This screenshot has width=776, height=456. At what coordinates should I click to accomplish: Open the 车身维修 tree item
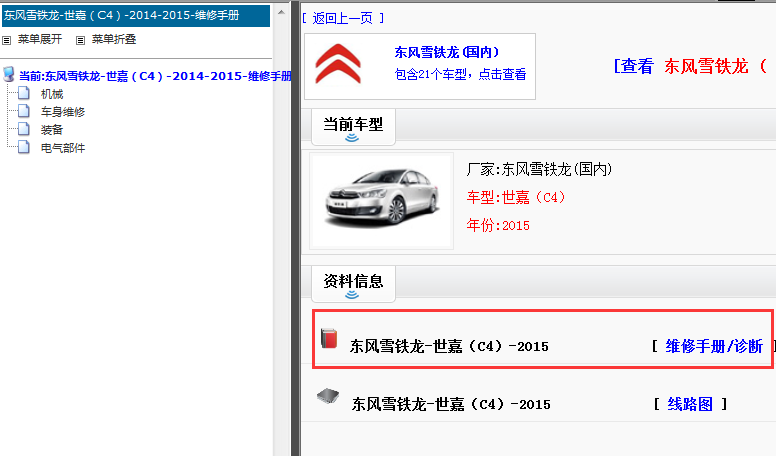63,112
